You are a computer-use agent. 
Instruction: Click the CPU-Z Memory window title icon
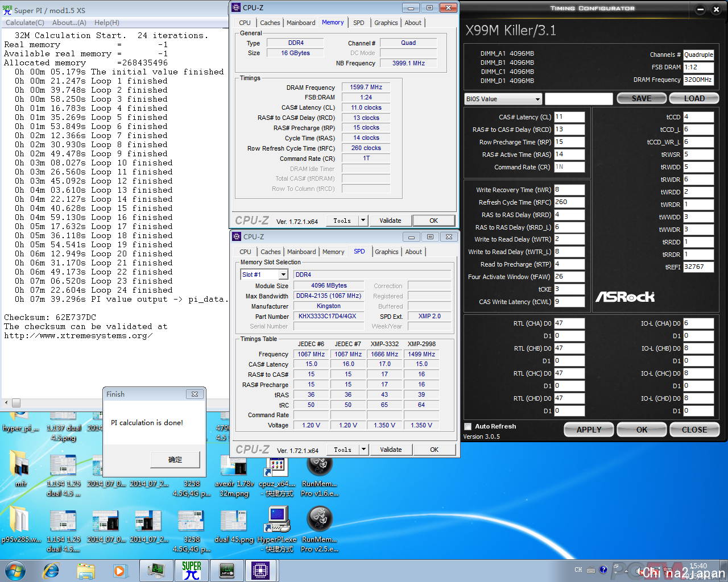tap(236, 7)
